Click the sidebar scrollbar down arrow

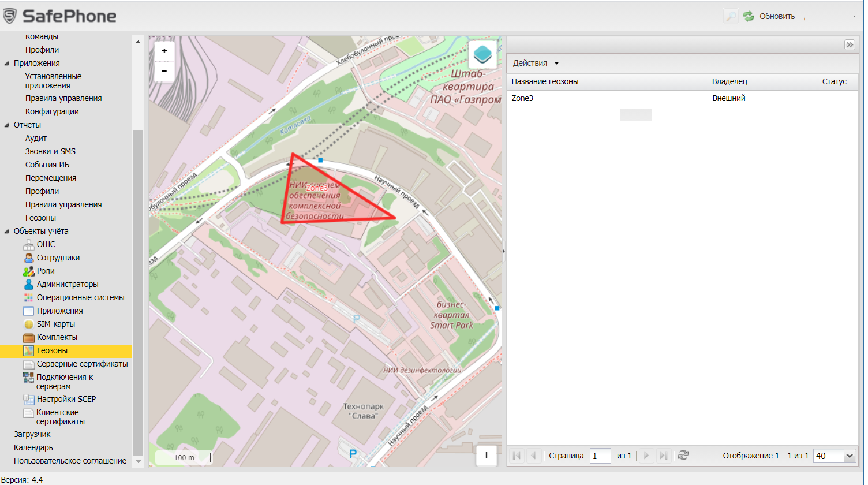pos(139,462)
